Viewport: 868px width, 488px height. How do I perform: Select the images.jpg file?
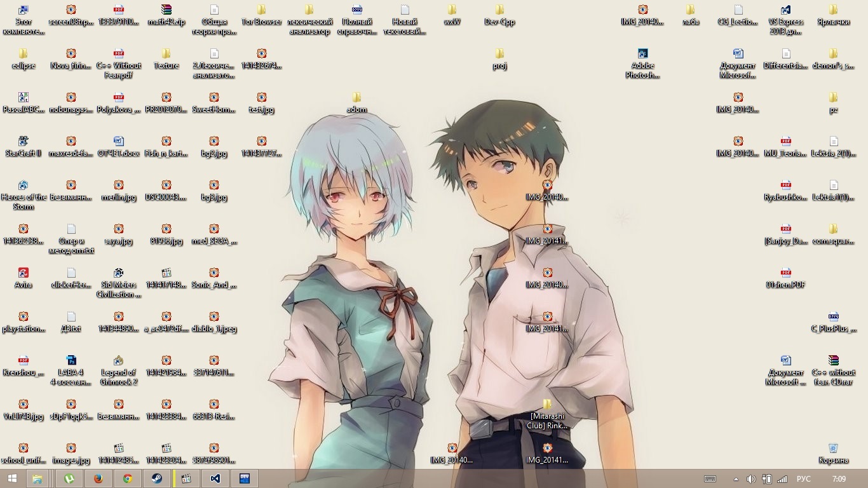click(x=71, y=454)
